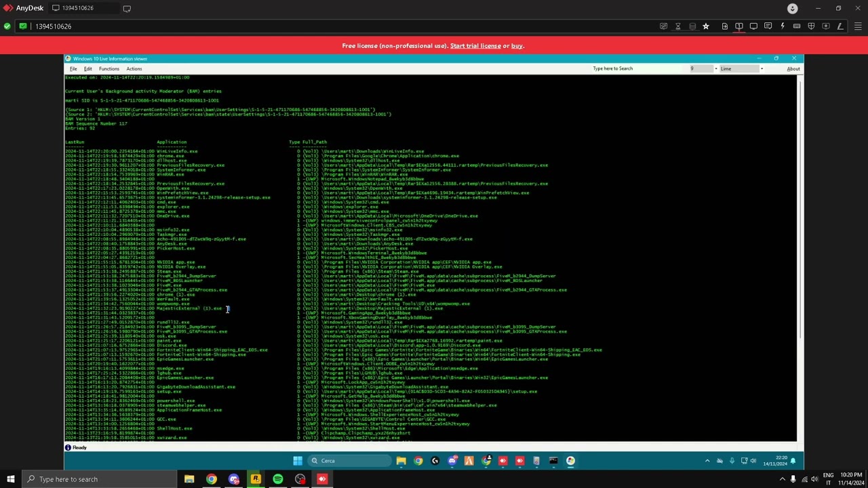Image resolution: width=868 pixels, height=488 pixels.
Task: Open the AnyDesk chat icon
Action: (768, 26)
